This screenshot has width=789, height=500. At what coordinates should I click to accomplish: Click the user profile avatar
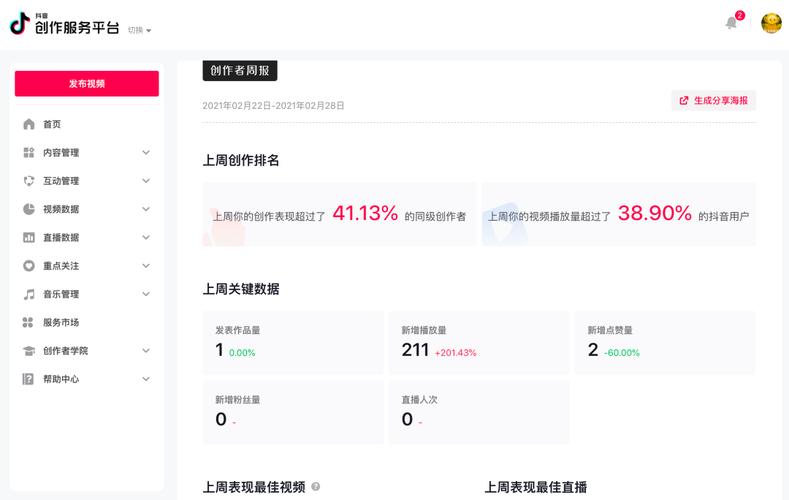[771, 23]
